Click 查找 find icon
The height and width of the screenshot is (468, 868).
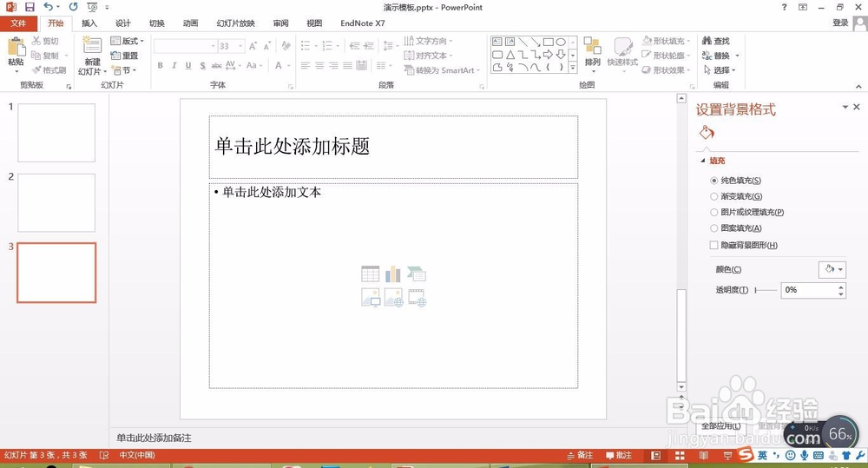click(716, 41)
